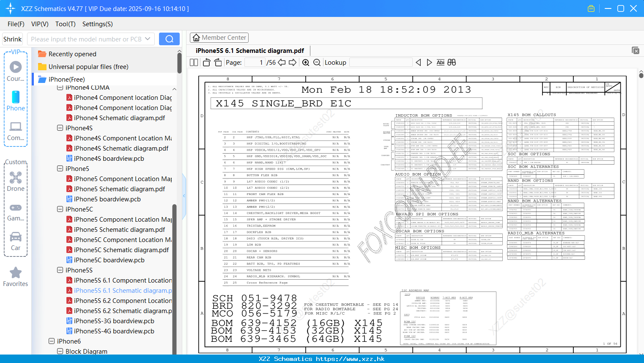Rotate page clockwise
The image size is (644, 363).
pos(218,63)
